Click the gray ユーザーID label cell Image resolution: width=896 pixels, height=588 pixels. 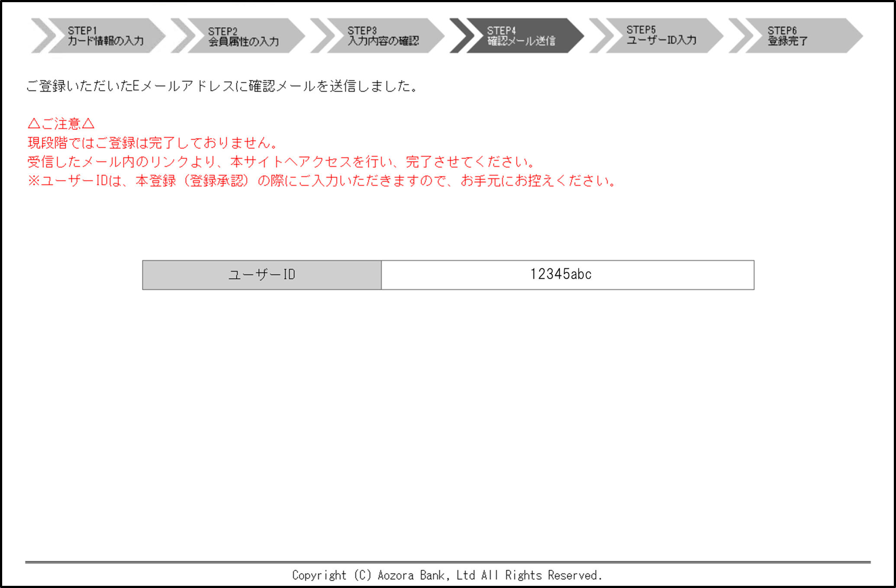(262, 275)
